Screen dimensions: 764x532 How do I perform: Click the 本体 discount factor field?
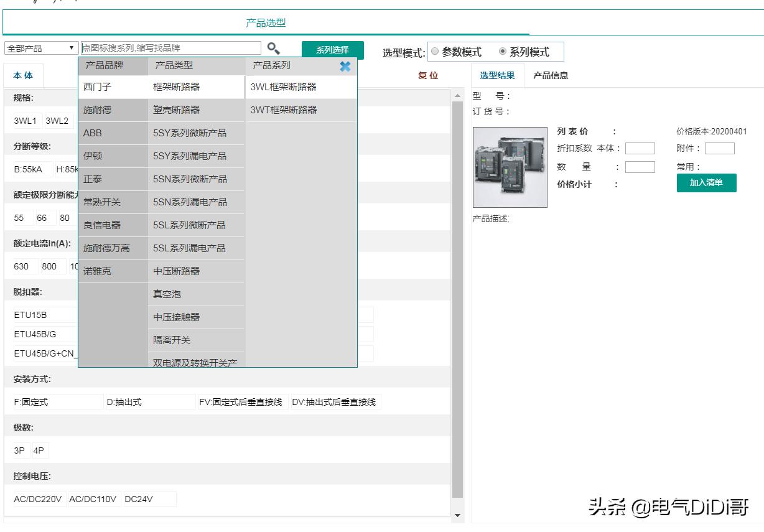pos(640,149)
